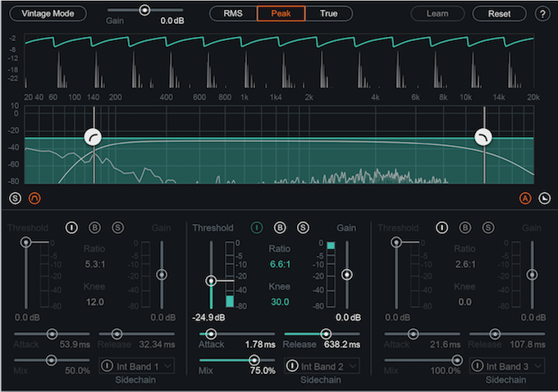Click Band 1 knee value 12.0
The image size is (558, 392).
point(94,302)
